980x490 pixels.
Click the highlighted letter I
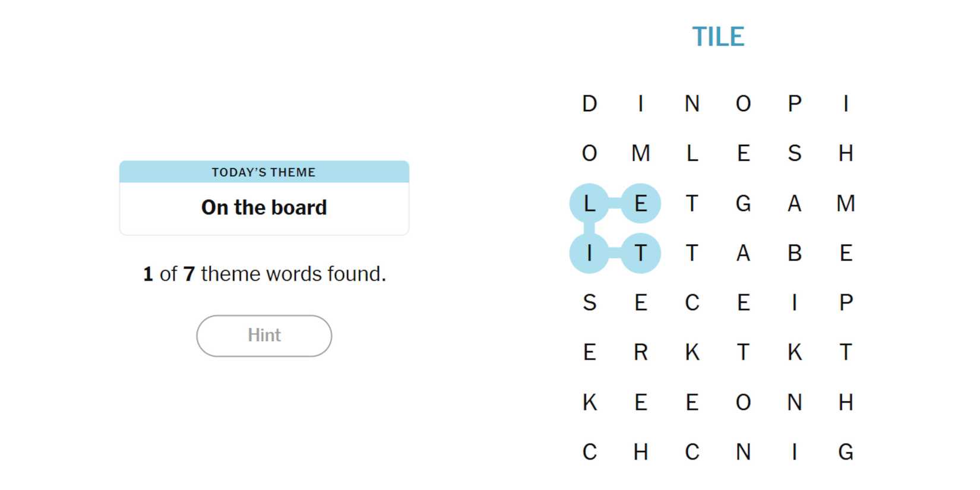(589, 253)
